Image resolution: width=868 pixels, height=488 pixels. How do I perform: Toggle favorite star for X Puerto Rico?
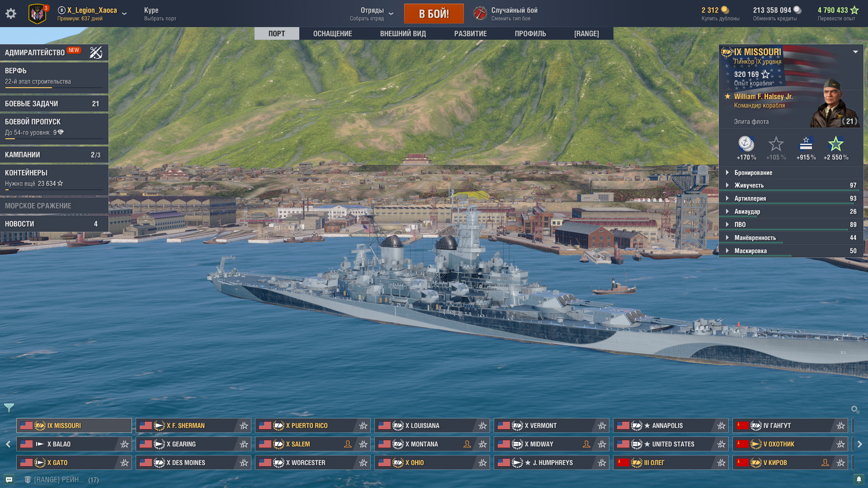(x=363, y=426)
